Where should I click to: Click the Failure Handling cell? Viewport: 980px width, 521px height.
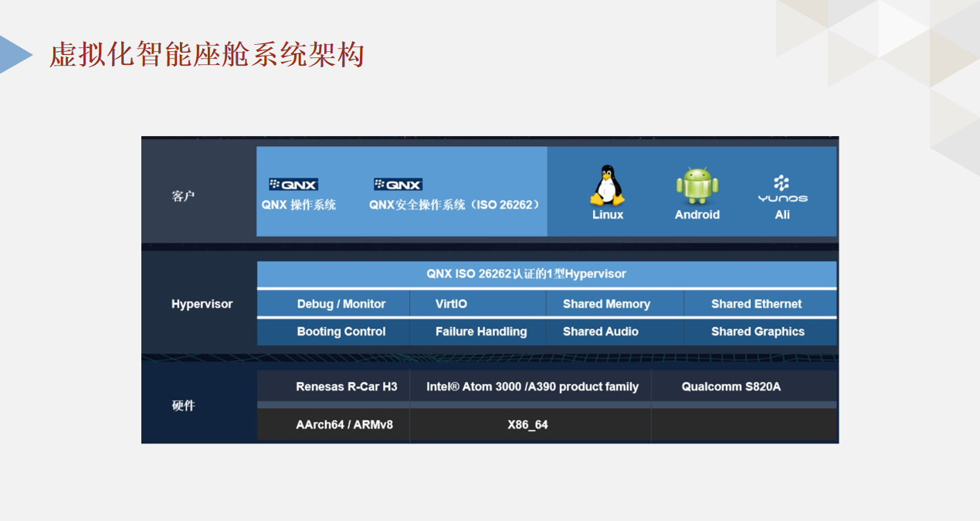point(477,332)
